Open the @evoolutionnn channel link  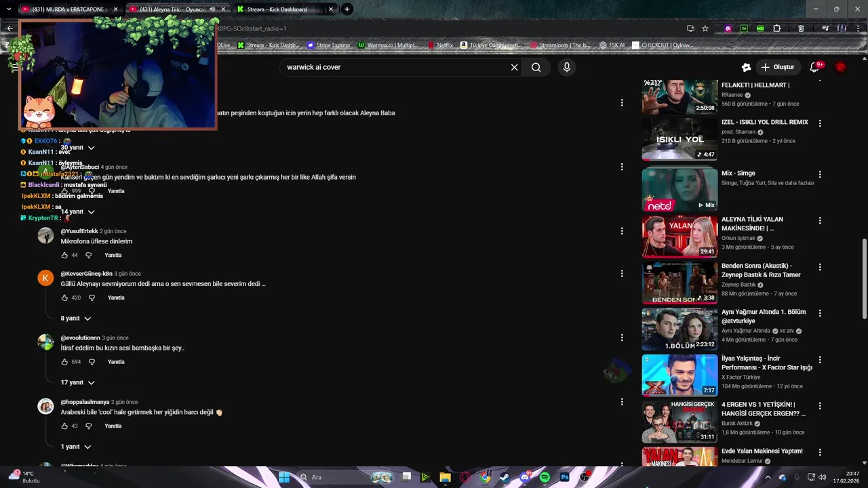point(80,338)
